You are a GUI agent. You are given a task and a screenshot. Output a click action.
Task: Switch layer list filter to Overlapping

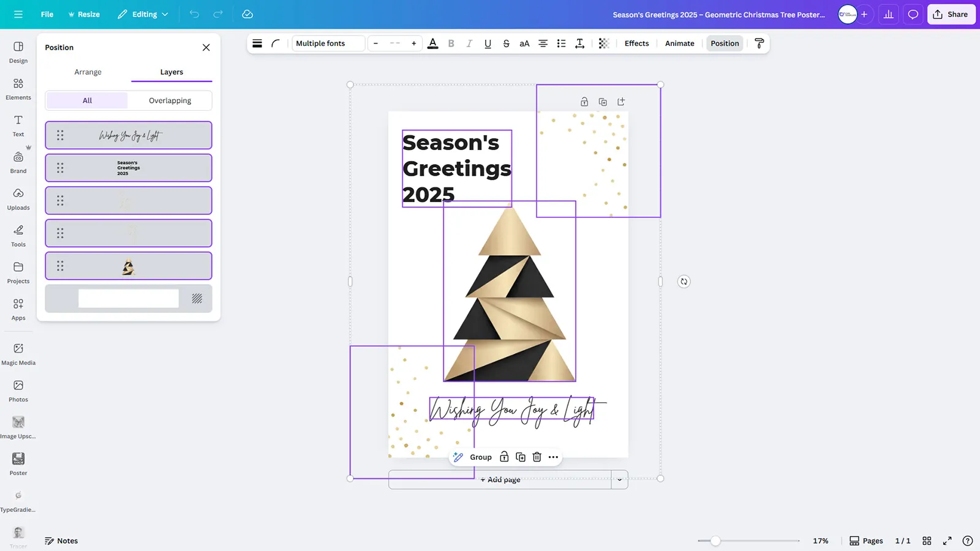[170, 100]
